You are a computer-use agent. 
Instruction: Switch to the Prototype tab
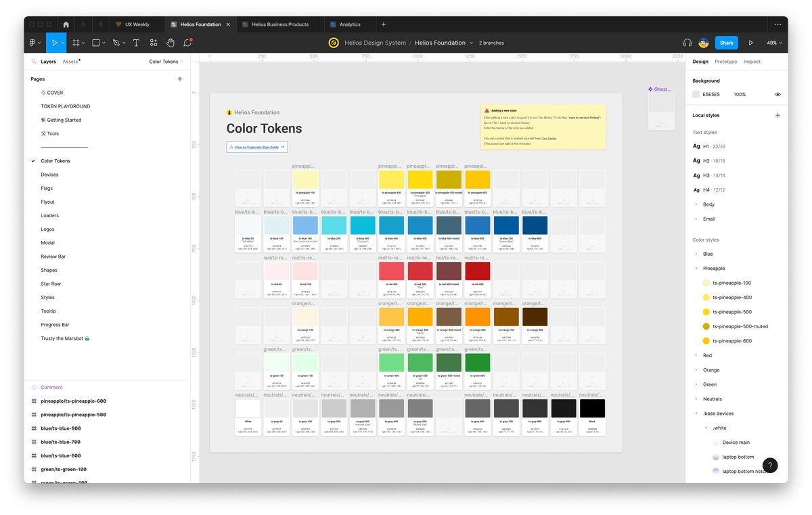click(x=725, y=61)
